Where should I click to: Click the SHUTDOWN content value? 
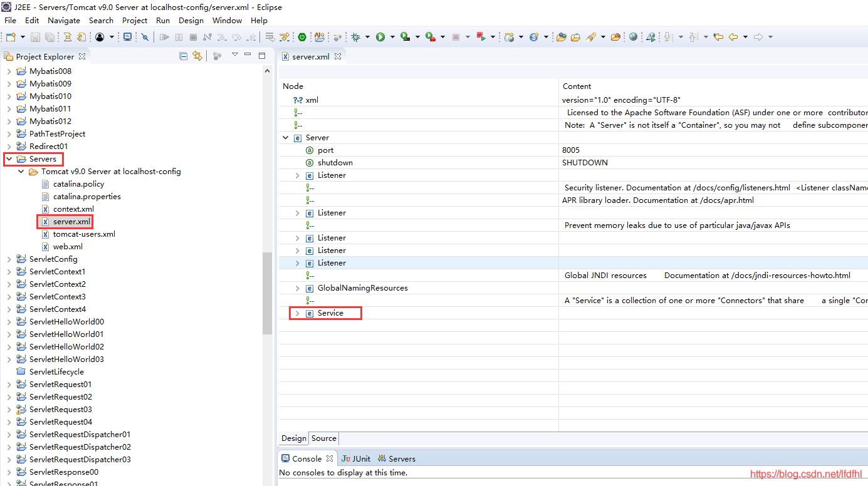[585, 163]
